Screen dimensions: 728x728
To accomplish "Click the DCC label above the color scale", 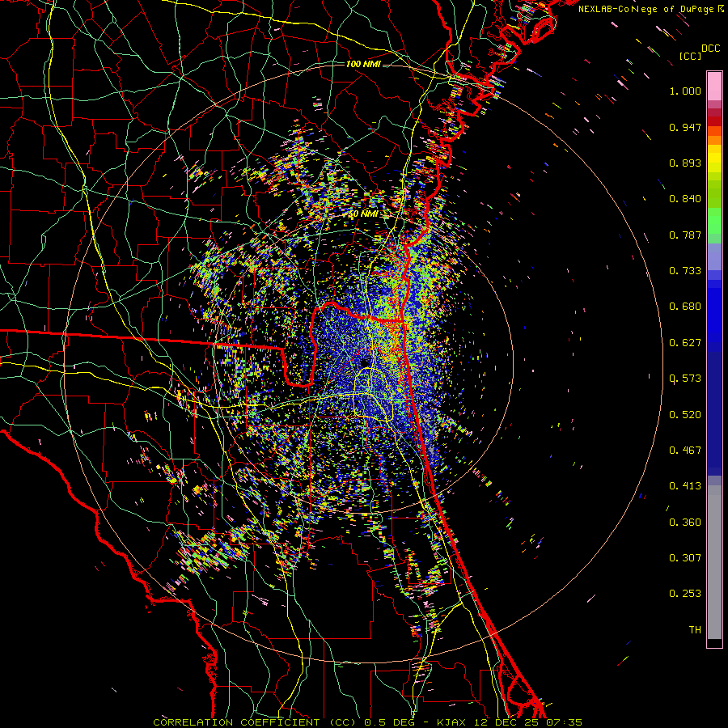I will pyautogui.click(x=711, y=49).
